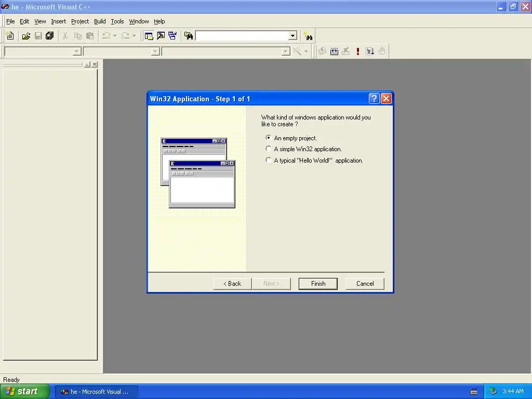Screen dimensions: 532x399
Task: Expand the WizardBar members combo box
Action: click(x=286, y=51)
